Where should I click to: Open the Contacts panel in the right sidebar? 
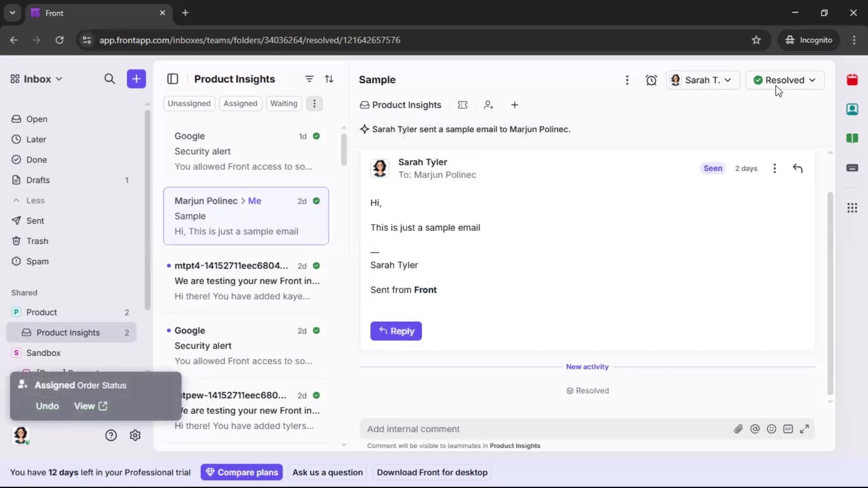point(853,109)
